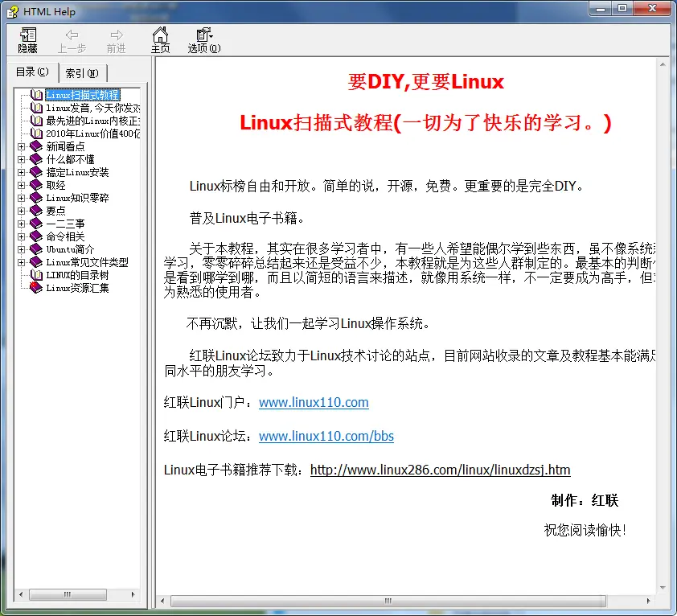Expand the Linux常见文件类型 tree node
Image resolution: width=677 pixels, height=616 pixels.
[x=22, y=262]
